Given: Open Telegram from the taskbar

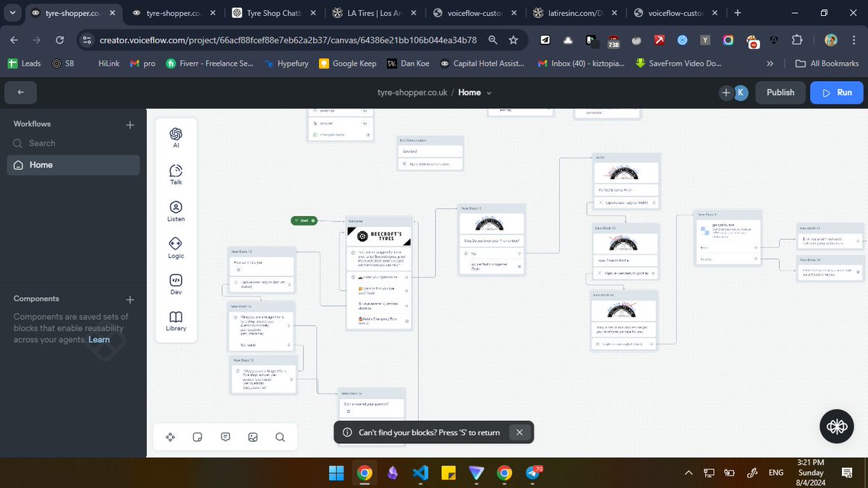Looking at the screenshot, I should [533, 473].
